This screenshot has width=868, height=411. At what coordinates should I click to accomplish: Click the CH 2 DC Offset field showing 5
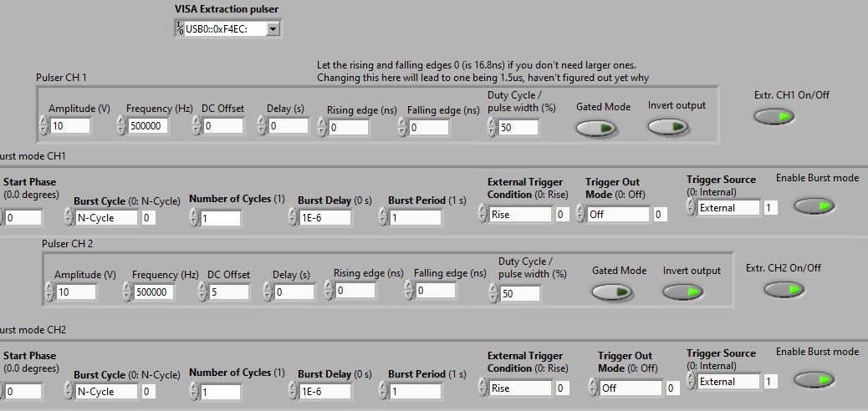click(229, 292)
